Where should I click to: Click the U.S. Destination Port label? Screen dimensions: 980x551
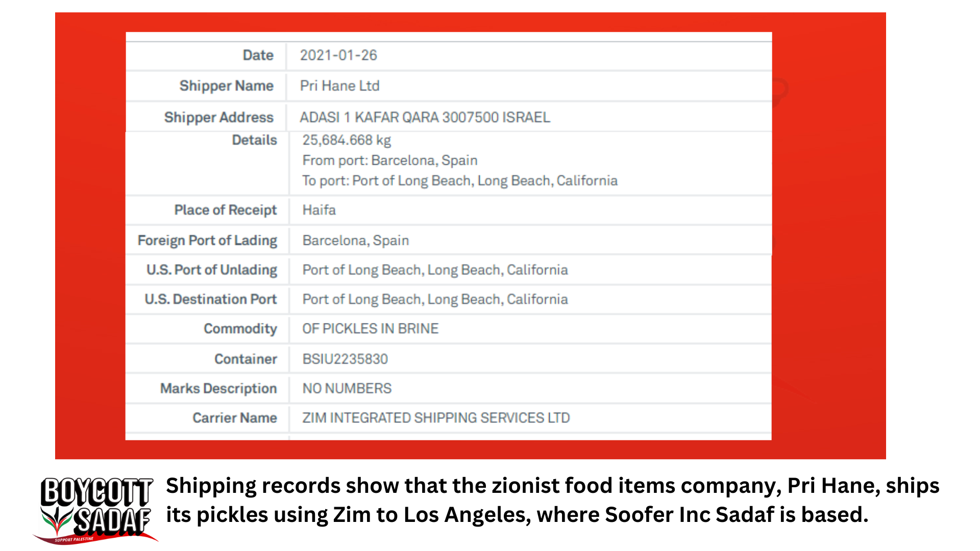coord(210,299)
